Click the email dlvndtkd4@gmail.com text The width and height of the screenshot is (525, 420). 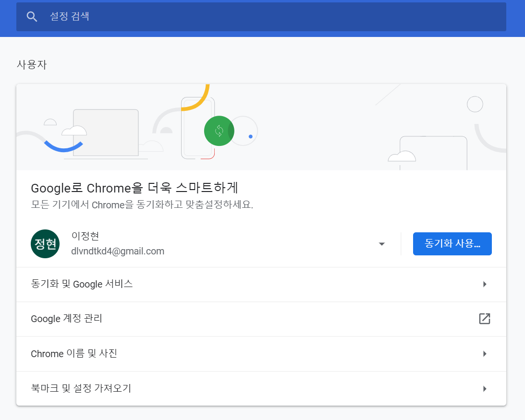point(118,251)
